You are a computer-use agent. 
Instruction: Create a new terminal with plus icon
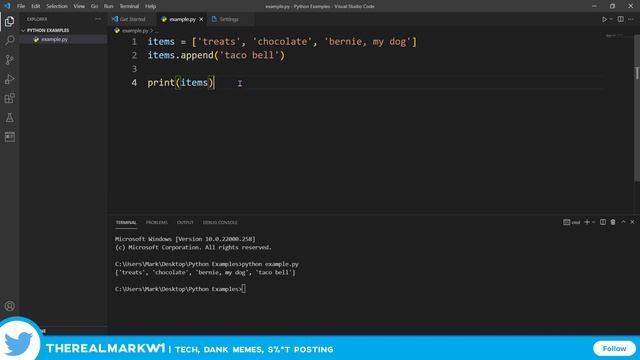click(x=587, y=222)
